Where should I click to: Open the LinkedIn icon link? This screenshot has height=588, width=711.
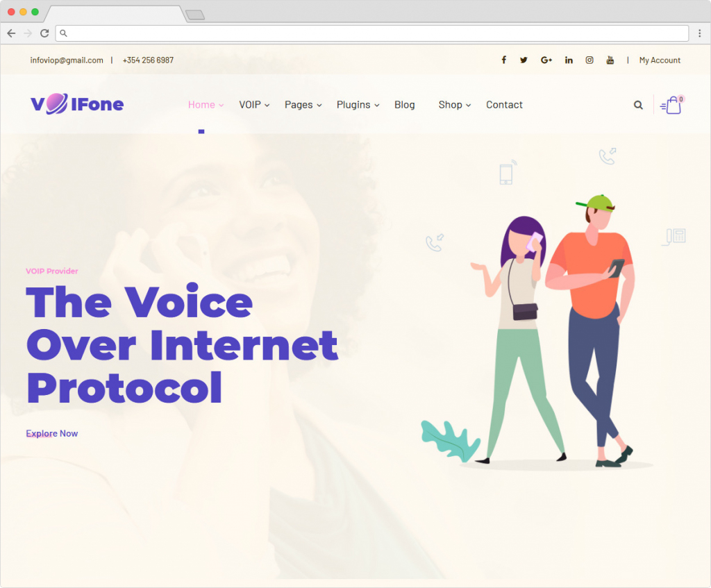point(569,60)
